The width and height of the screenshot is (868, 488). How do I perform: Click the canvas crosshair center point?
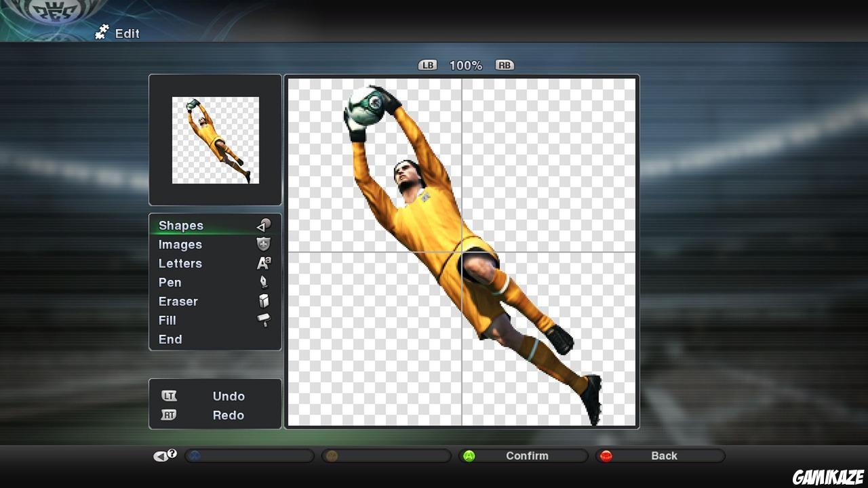[x=462, y=252]
